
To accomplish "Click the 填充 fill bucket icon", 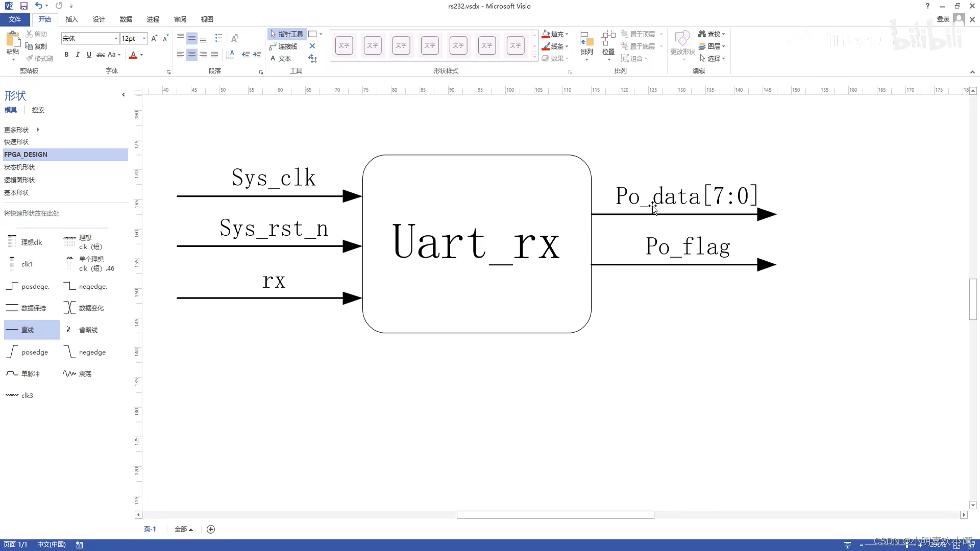I will tap(546, 34).
